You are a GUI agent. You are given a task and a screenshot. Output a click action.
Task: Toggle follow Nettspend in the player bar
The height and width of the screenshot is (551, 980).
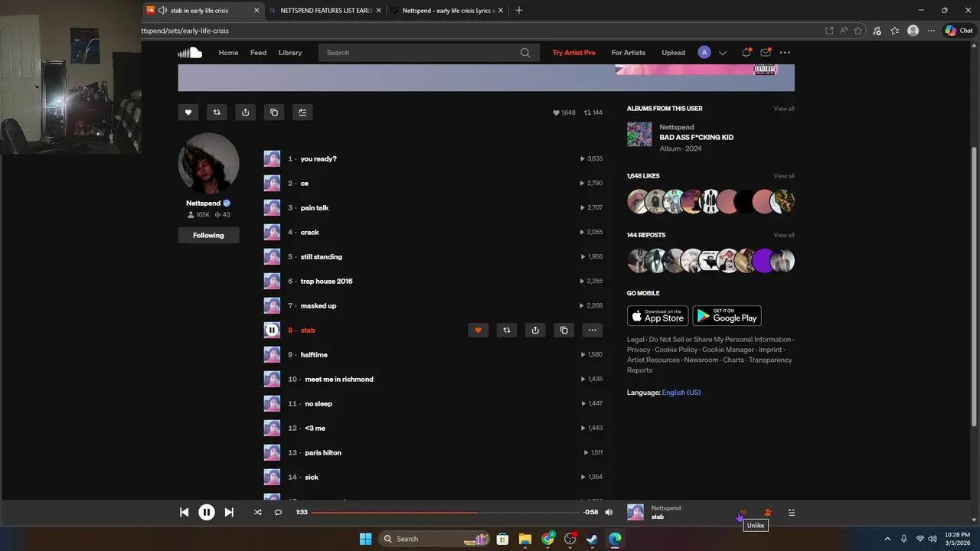pyautogui.click(x=768, y=512)
